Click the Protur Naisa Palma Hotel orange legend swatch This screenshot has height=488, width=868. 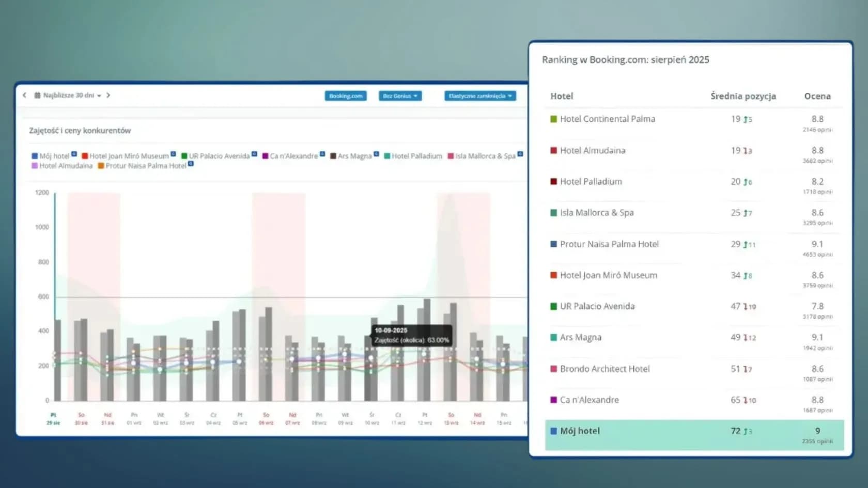pyautogui.click(x=101, y=166)
